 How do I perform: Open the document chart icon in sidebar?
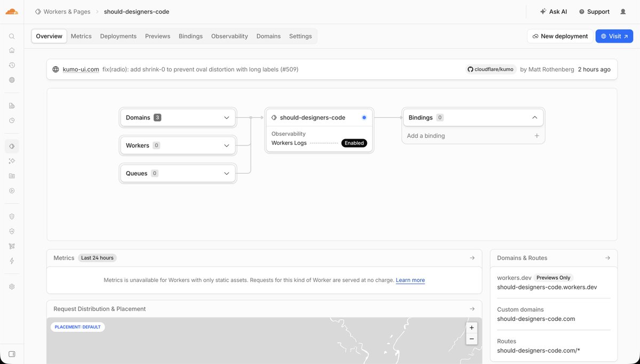12,106
